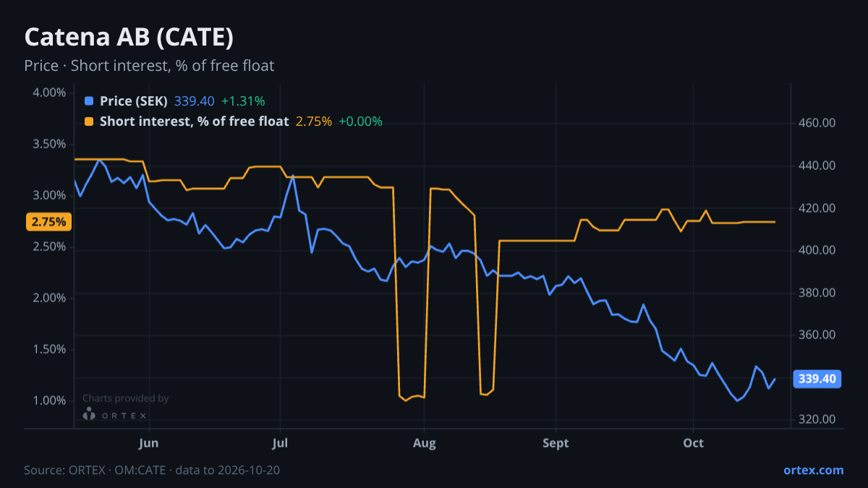Screen dimensions: 868x488
Task: Click the 3.00% left axis label
Action: point(49,195)
